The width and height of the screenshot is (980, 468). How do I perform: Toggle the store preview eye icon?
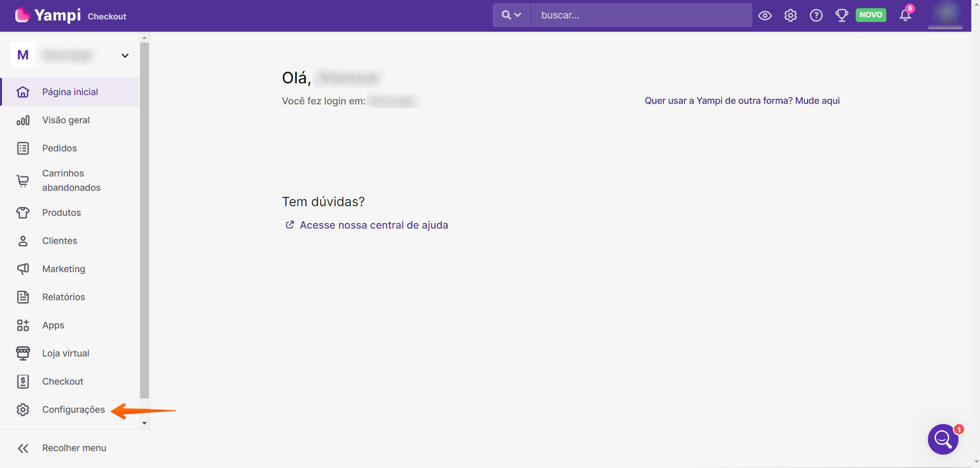coord(765,15)
